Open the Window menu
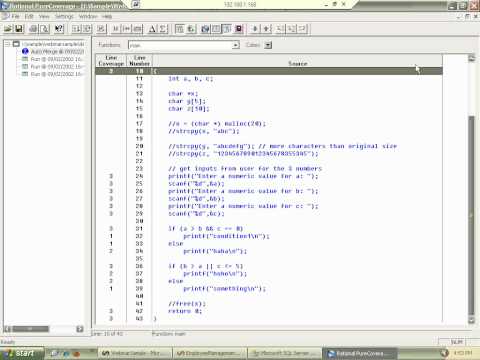 88,16
